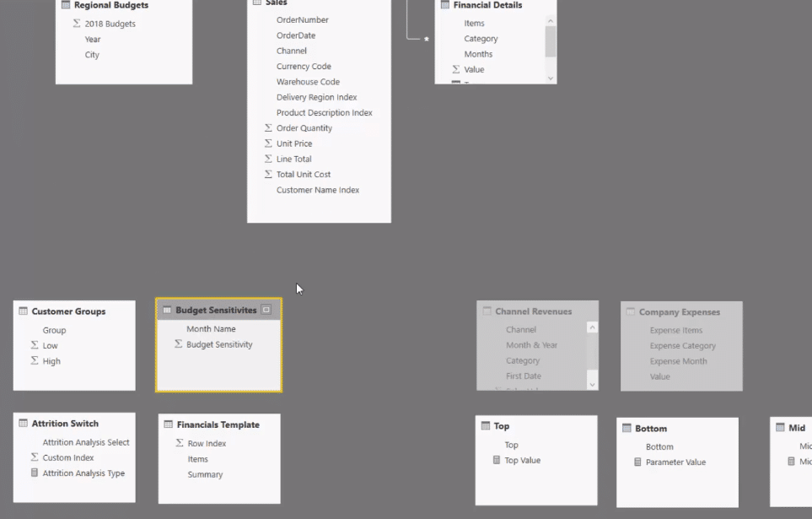Click the Financials Template table icon
Viewport: 812px width, 519px height.
coord(169,424)
